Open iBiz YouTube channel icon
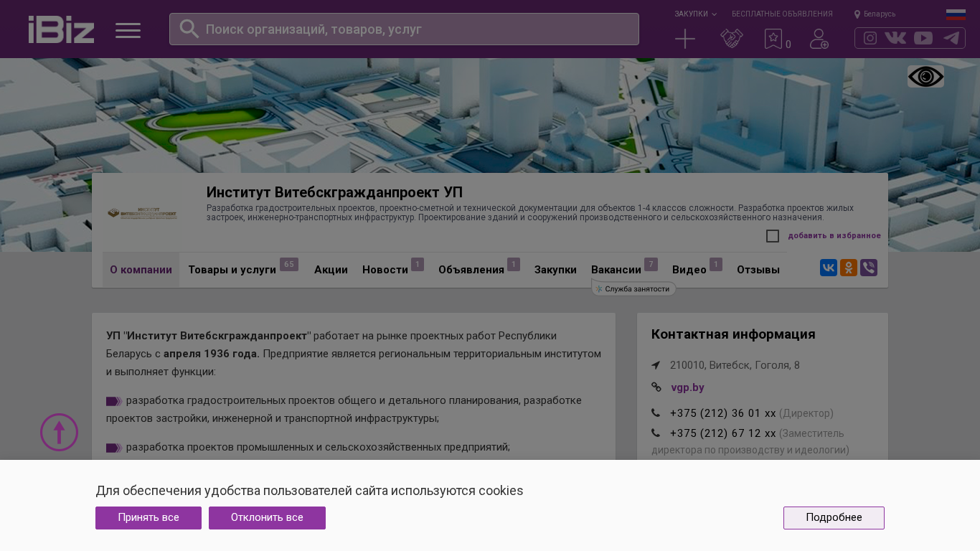 [x=923, y=38]
